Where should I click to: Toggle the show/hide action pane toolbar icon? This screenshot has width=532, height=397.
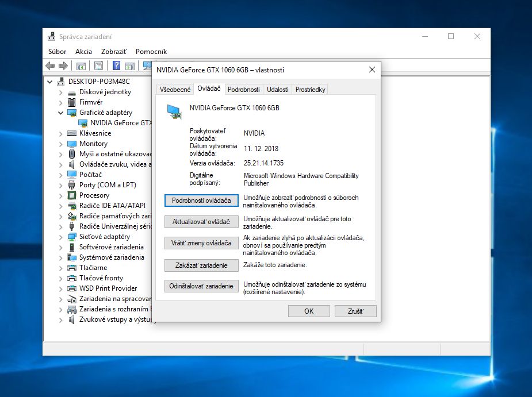pos(130,65)
